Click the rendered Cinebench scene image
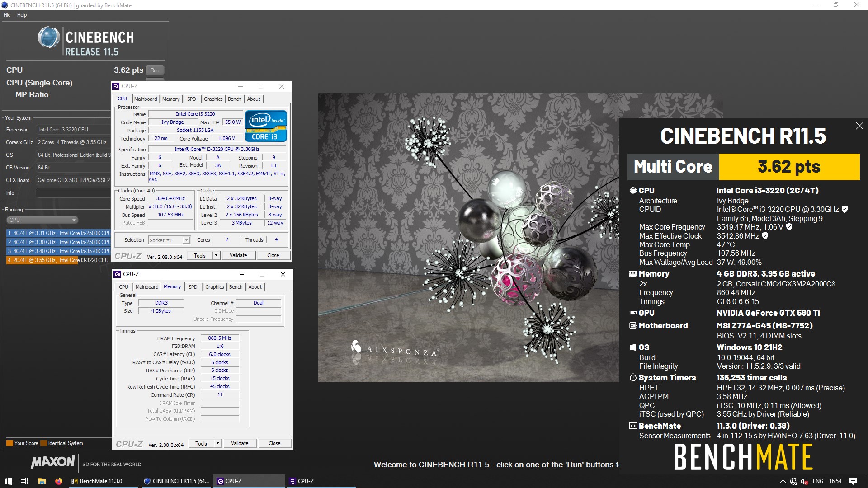Viewport: 868px width, 488px height. point(468,238)
